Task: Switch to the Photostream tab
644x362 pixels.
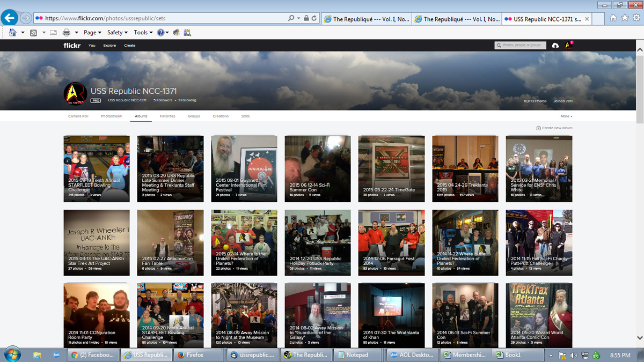Action: tap(112, 116)
